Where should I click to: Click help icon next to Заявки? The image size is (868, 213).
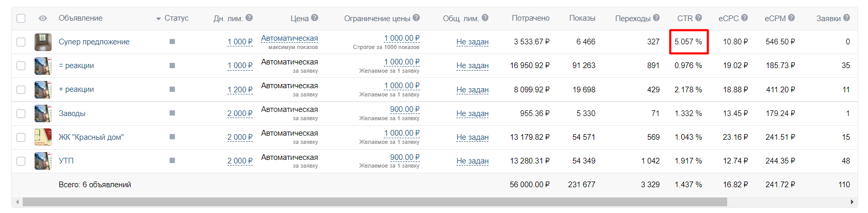[846, 18]
